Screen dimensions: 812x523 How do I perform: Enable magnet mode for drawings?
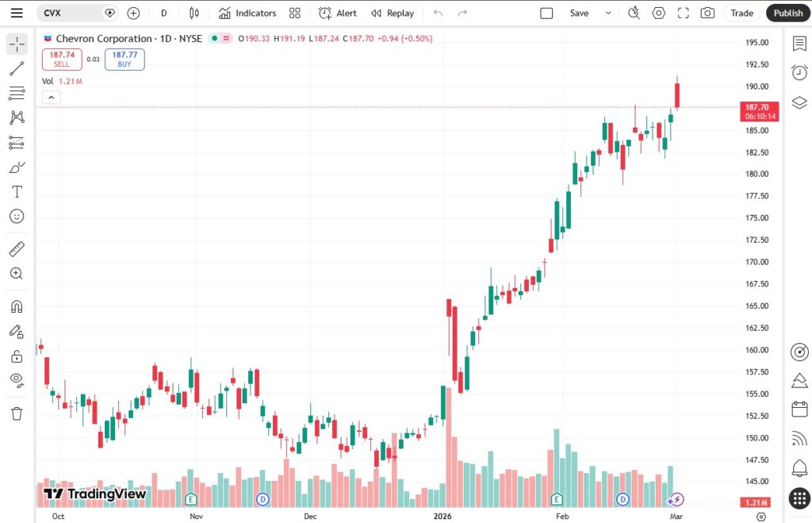click(x=17, y=306)
